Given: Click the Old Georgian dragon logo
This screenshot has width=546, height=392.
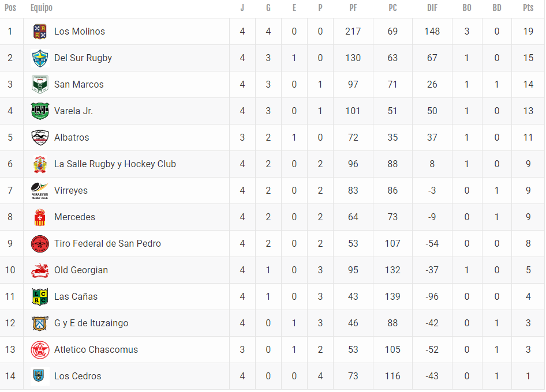Looking at the screenshot, I should pyautogui.click(x=40, y=270).
